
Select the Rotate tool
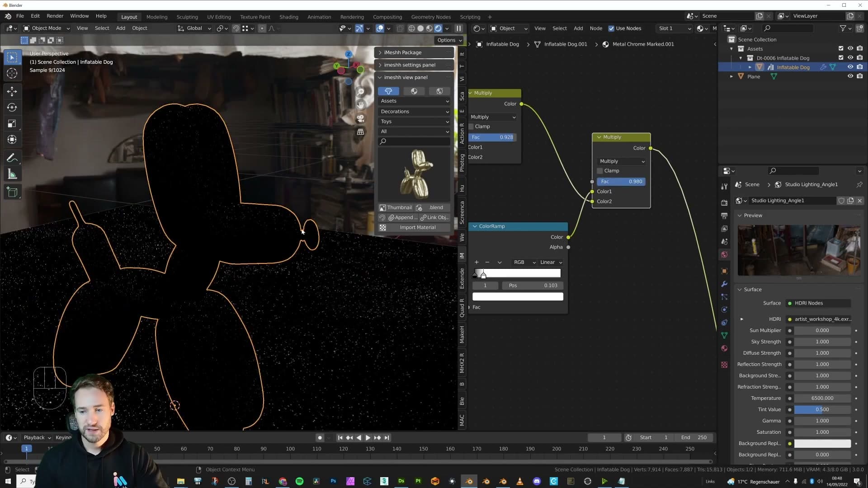pyautogui.click(x=12, y=108)
